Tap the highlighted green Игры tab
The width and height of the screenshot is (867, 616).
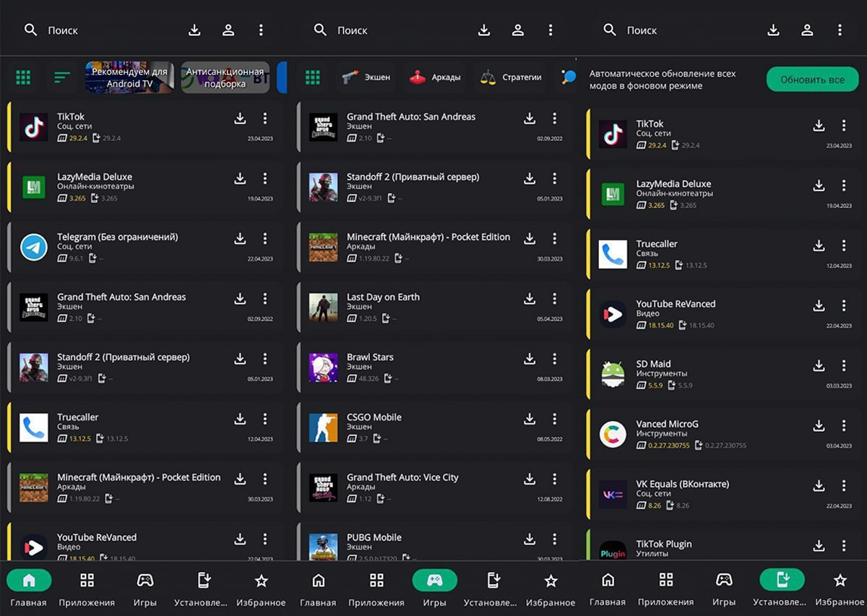[x=434, y=581]
